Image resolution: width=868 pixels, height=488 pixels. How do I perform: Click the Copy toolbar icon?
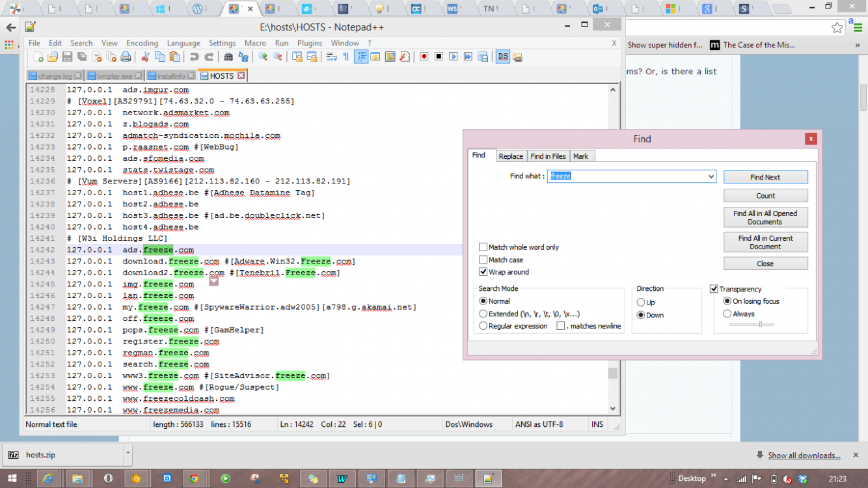point(160,57)
